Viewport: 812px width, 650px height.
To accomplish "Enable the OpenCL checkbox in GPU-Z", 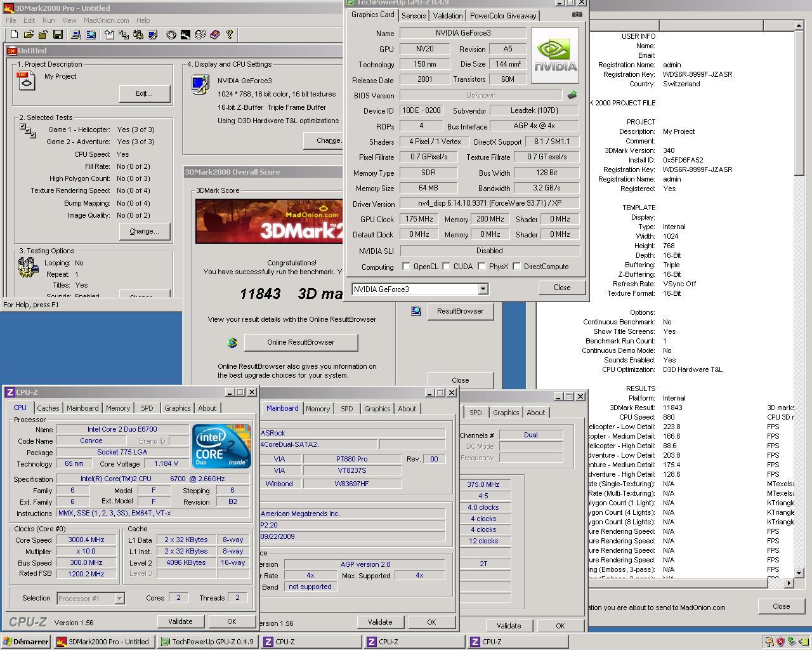I will tap(407, 267).
